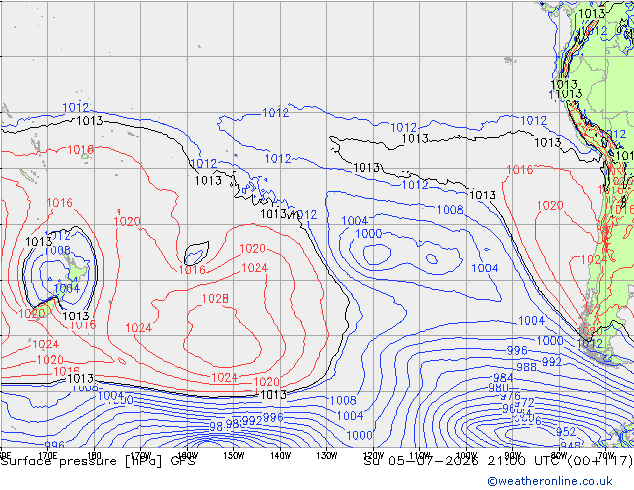Screen dimensions: 634x490
Task: Select the blue "984" isobar label
Action: [x=503, y=378]
